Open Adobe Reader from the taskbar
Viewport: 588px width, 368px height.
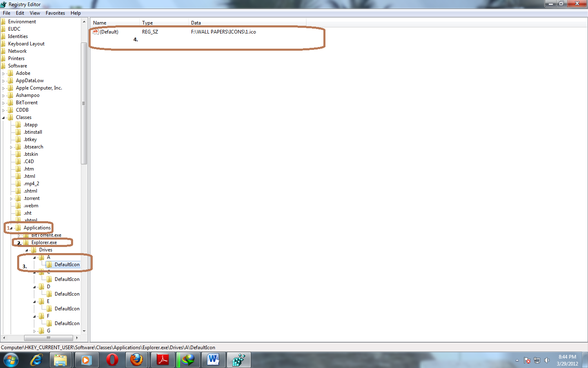[x=163, y=360]
